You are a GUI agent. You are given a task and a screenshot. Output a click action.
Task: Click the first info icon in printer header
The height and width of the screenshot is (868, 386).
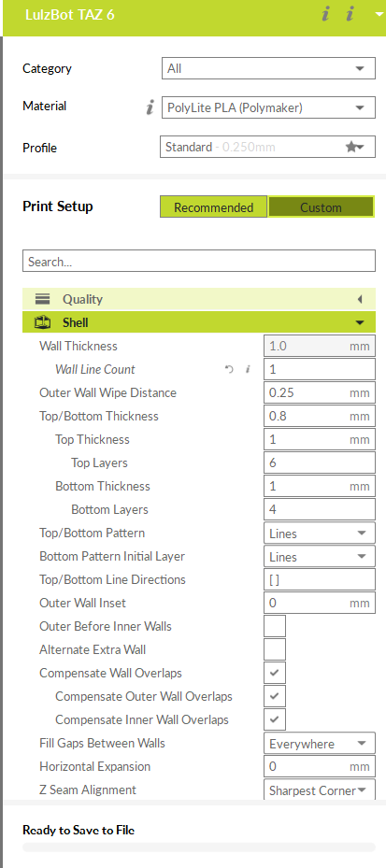tap(325, 15)
